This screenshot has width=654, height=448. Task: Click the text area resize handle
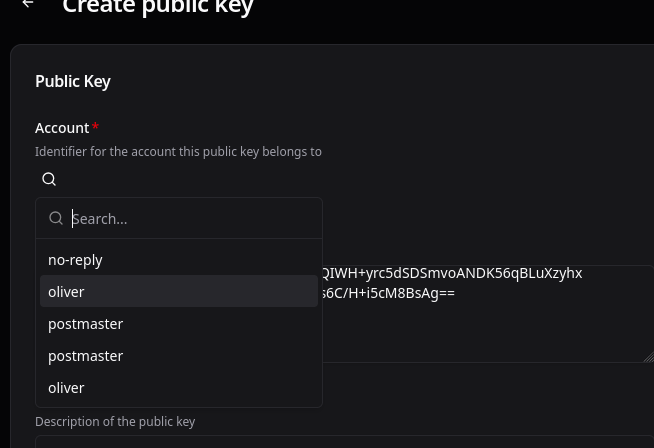(x=649, y=357)
